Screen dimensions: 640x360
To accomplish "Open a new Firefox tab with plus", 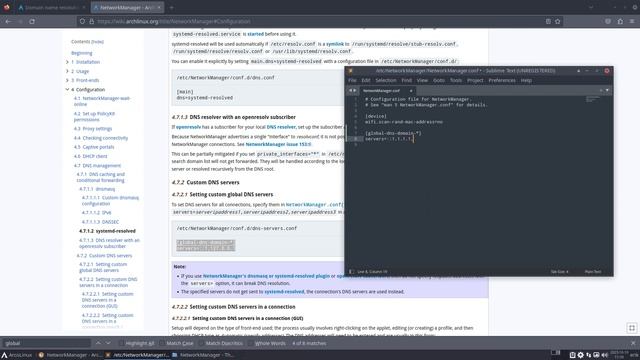I will tap(171, 7).
